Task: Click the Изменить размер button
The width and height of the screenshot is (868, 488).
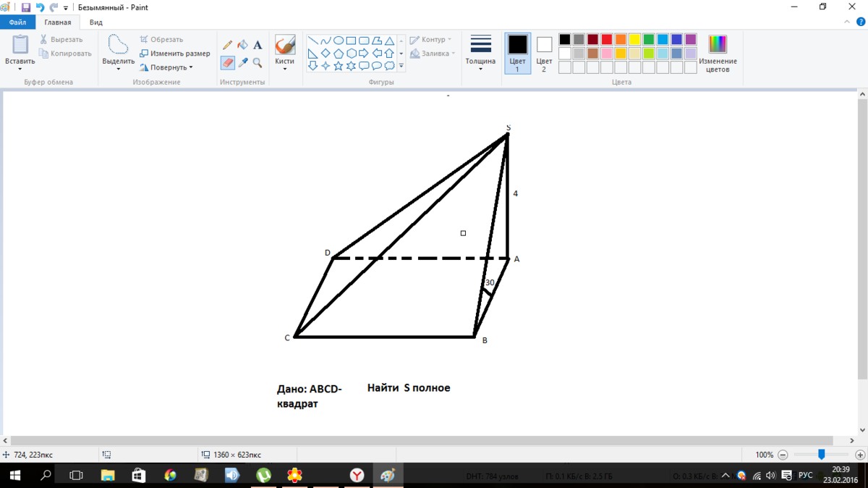Action: pyautogui.click(x=175, y=54)
